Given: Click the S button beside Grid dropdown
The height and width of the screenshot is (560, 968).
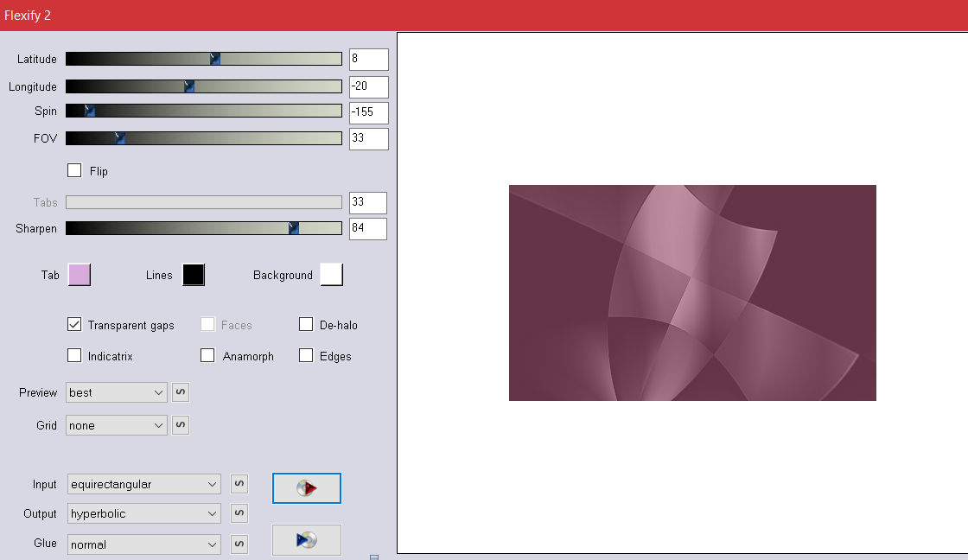Looking at the screenshot, I should point(181,425).
